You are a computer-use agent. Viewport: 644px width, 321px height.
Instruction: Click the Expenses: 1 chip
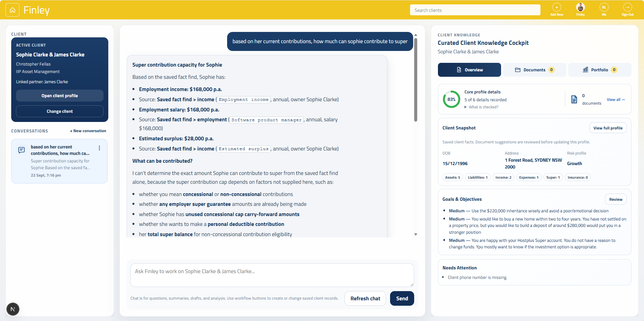(529, 177)
